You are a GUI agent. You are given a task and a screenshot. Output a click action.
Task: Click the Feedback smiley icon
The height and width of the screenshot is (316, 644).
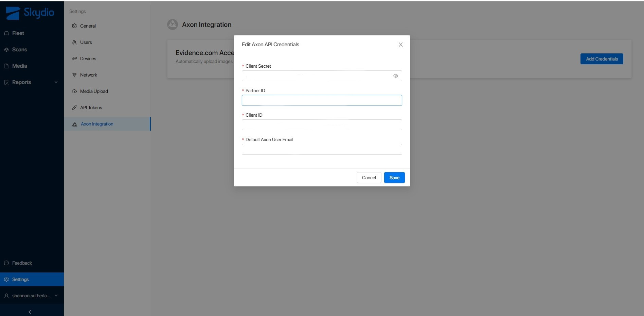click(x=6, y=263)
